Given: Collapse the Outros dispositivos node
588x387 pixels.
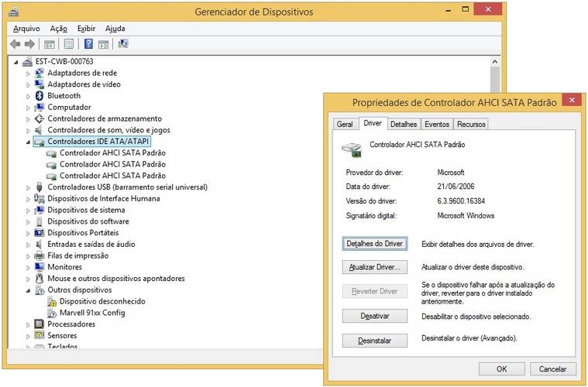Looking at the screenshot, I should tap(28, 290).
